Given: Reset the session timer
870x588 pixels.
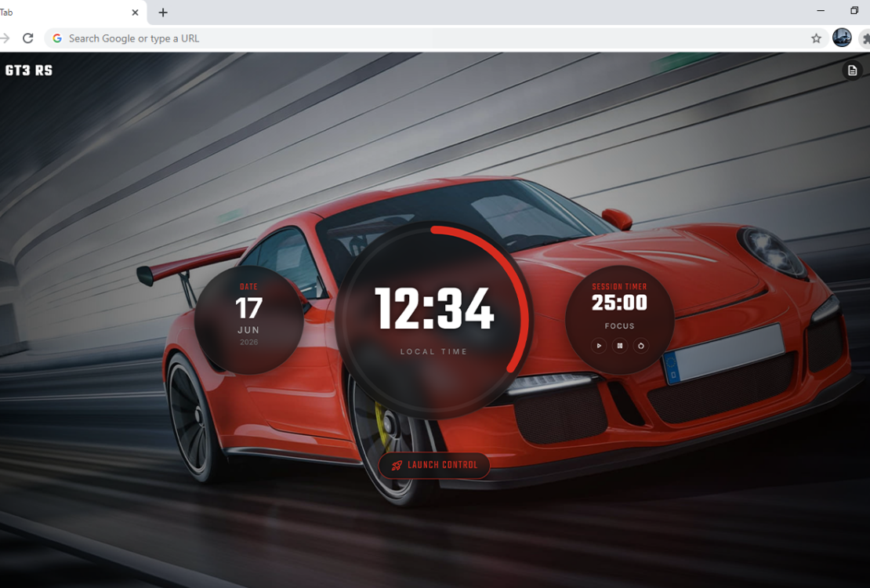Looking at the screenshot, I should tap(641, 346).
